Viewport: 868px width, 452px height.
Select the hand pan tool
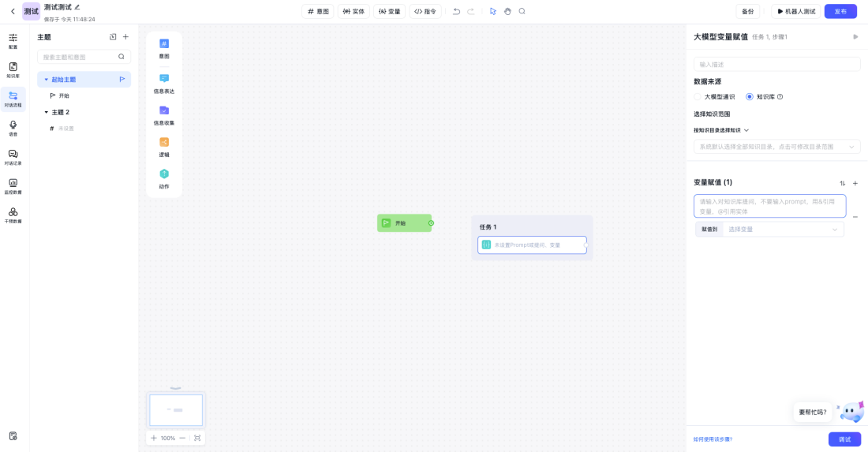coord(507,11)
